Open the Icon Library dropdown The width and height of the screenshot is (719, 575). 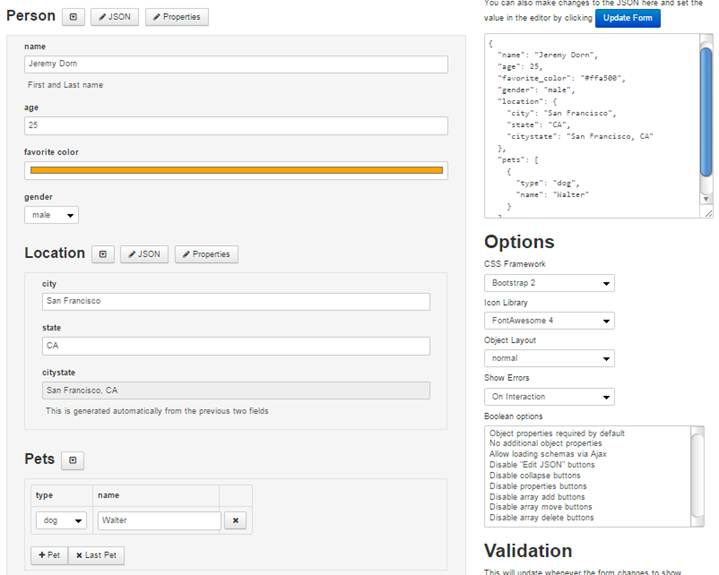[549, 321]
